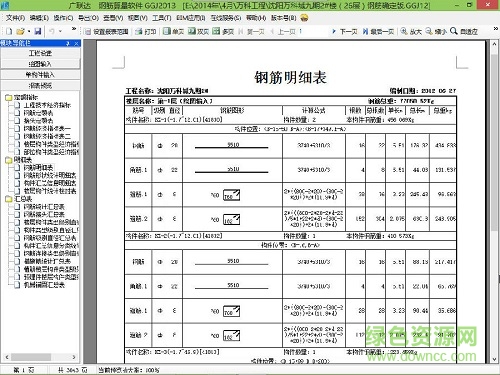The image size is (500, 375).
Task: Click the hard-hat smiley icon in menu bar
Action: point(304,18)
